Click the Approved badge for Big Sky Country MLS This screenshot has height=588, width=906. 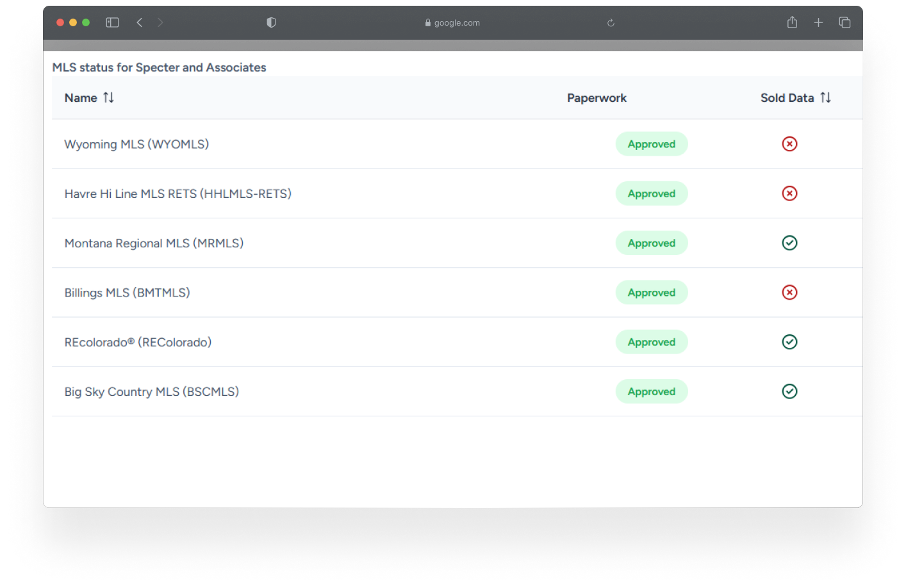(x=652, y=391)
